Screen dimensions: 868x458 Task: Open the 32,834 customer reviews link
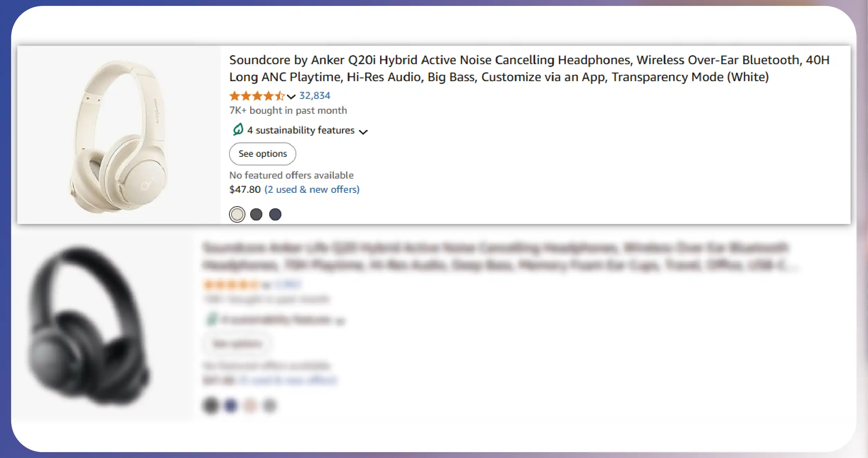[x=315, y=96]
